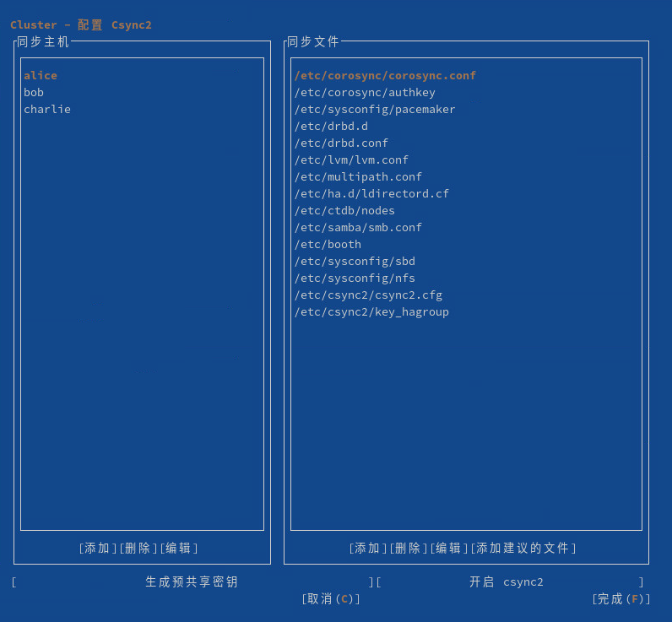Click 添加 under 同步主机
The height and width of the screenshot is (622, 672).
click(x=98, y=548)
